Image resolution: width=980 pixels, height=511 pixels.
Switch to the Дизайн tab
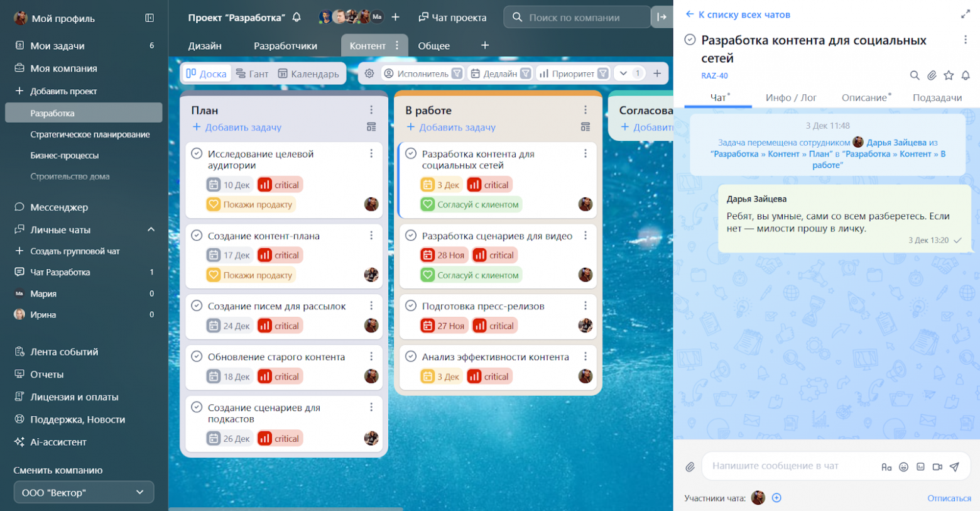[205, 46]
